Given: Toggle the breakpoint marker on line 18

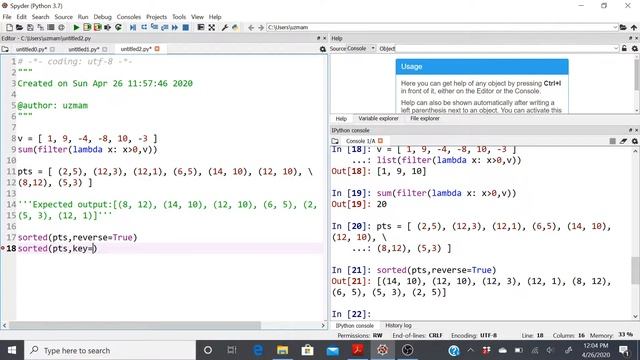Looking at the screenshot, I should click(x=3, y=248).
